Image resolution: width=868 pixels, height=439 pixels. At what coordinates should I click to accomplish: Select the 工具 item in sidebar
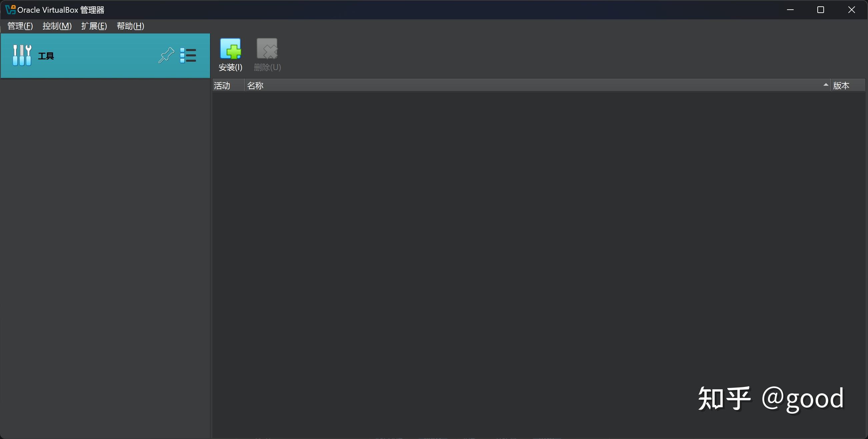[105, 56]
